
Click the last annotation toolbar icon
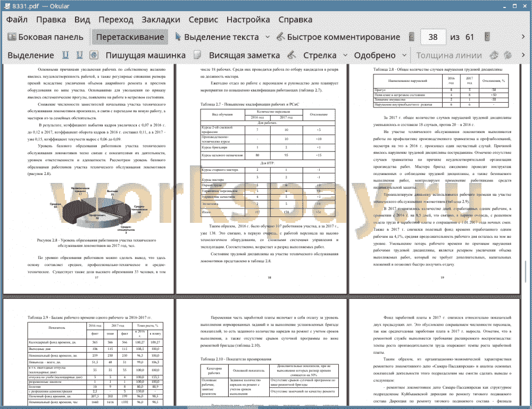(x=508, y=55)
